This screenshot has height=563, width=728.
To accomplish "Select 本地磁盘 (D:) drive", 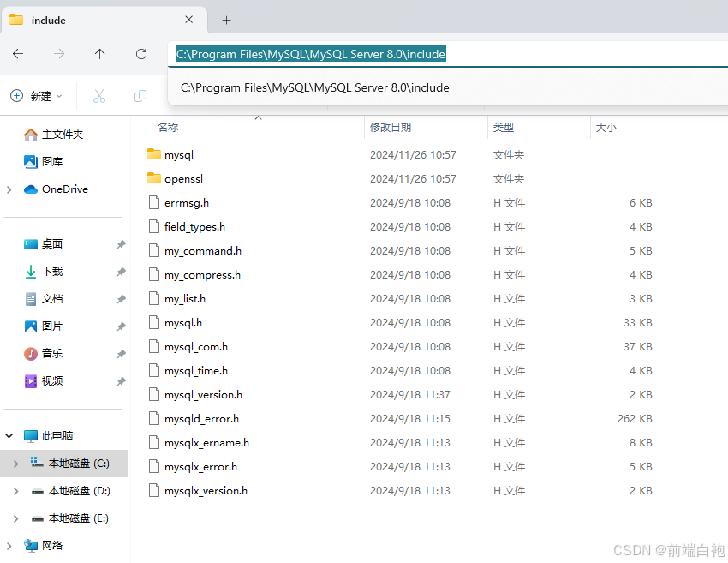I will point(70,490).
